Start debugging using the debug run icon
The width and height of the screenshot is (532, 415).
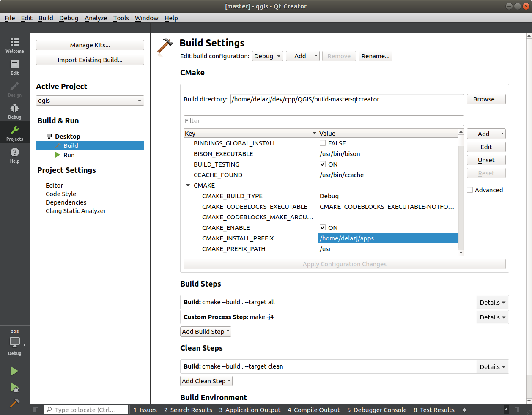pos(15,388)
